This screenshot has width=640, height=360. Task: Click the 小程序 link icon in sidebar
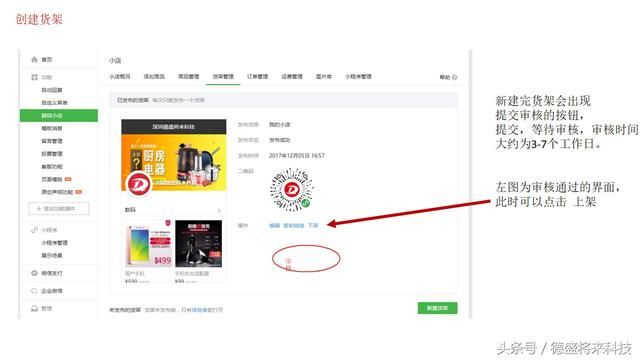[34, 230]
